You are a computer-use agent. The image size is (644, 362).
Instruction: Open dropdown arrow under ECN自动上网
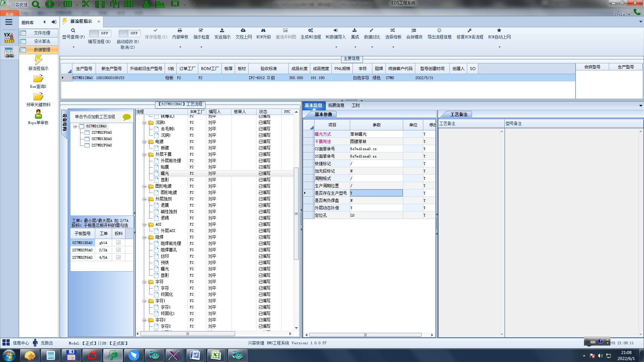(x=499, y=47)
